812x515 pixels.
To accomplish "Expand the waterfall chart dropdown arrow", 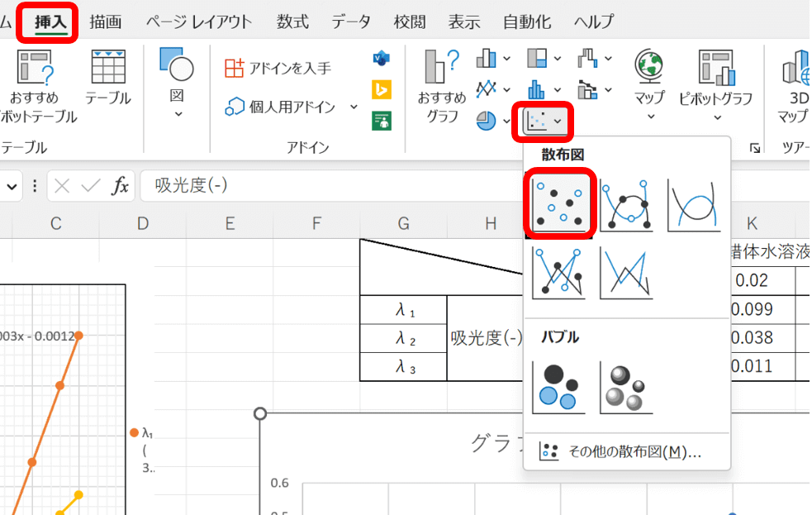I will (609, 59).
